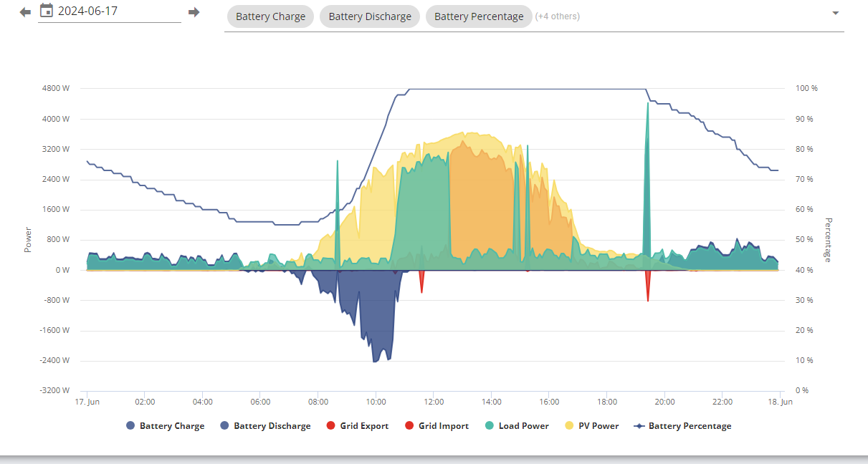The image size is (868, 464).
Task: Toggle Grid Import series in legend
Action: [x=437, y=426]
